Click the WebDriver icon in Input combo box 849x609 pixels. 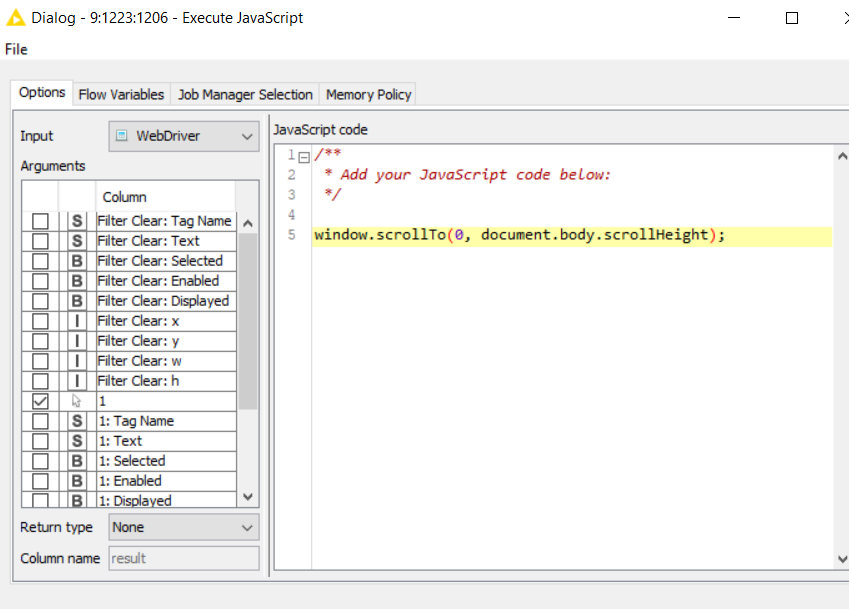pos(123,136)
